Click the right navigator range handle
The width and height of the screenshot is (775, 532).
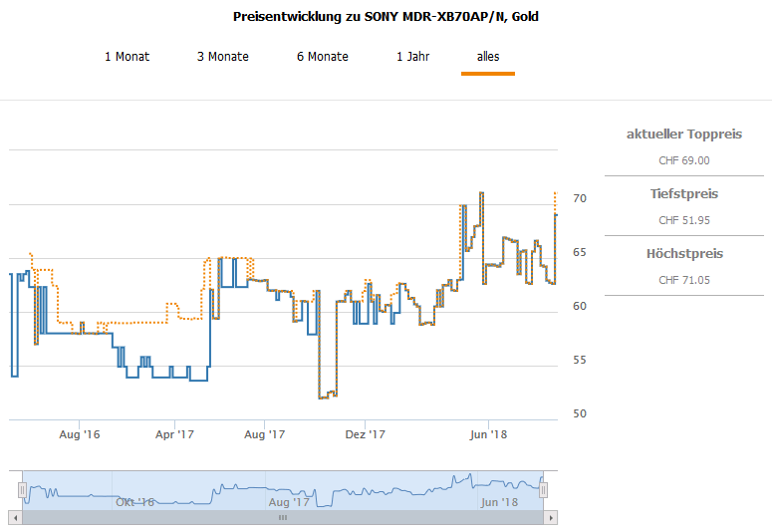tap(544, 489)
